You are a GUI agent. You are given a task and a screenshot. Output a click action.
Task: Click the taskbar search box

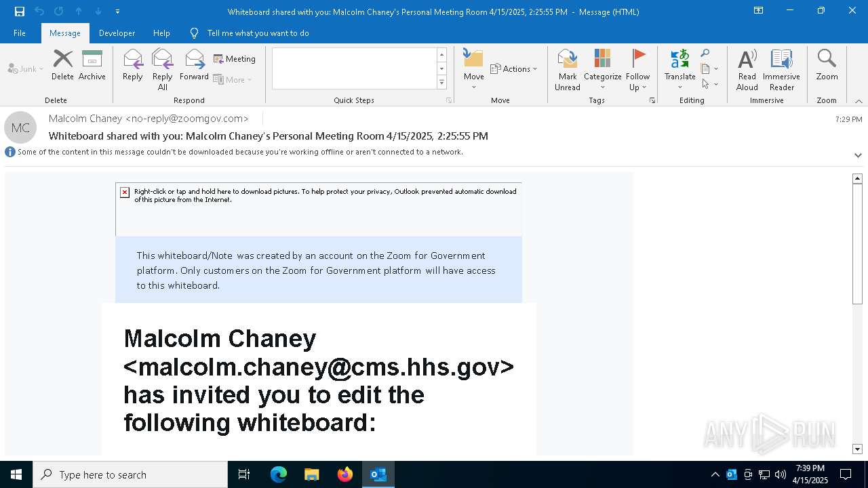(x=130, y=474)
